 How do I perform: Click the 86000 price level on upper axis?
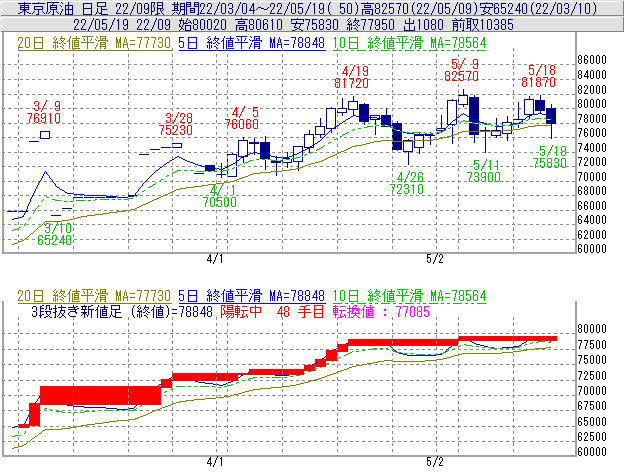pos(592,60)
